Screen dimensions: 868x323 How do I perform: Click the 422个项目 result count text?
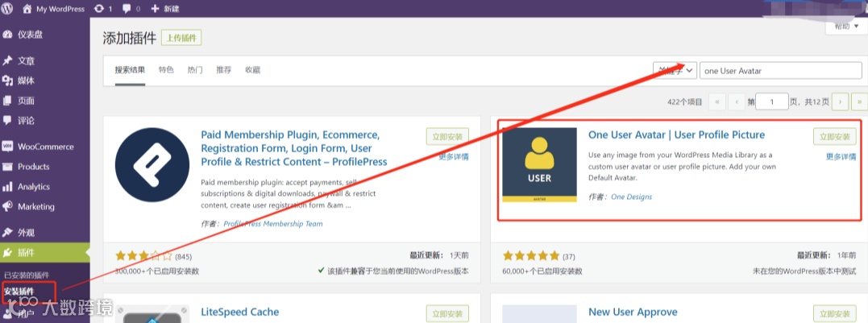[685, 101]
